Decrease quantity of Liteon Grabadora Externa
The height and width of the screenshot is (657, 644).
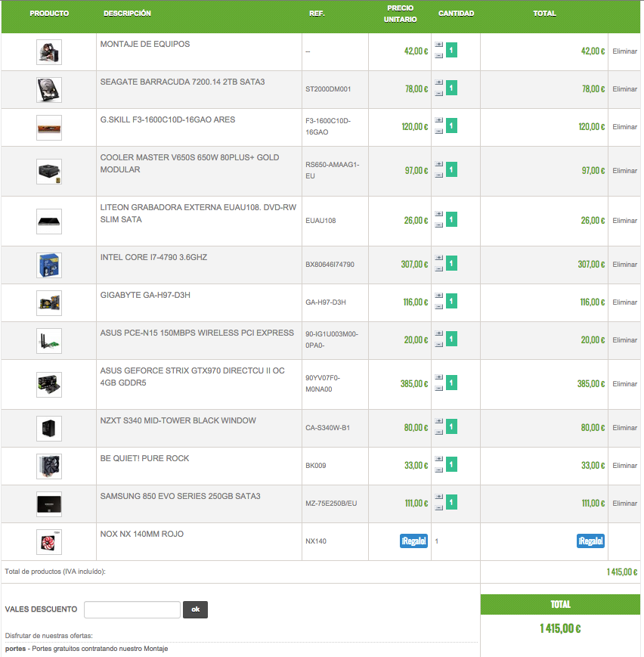tap(438, 225)
